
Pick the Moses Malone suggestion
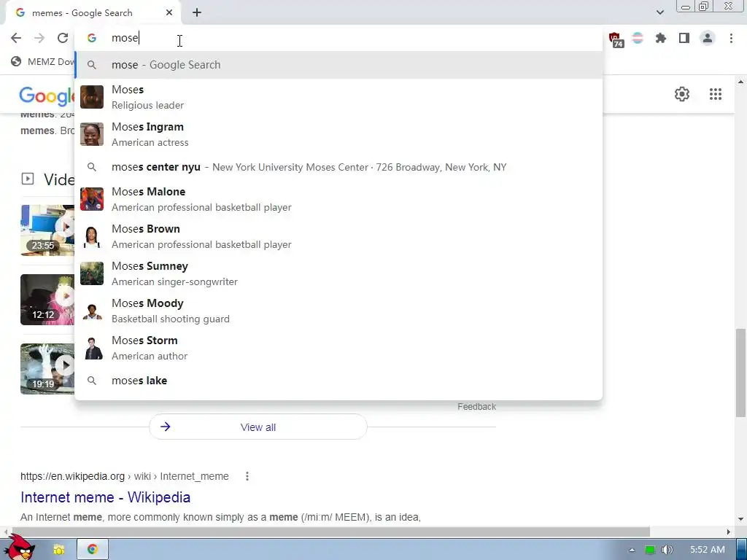(338, 199)
